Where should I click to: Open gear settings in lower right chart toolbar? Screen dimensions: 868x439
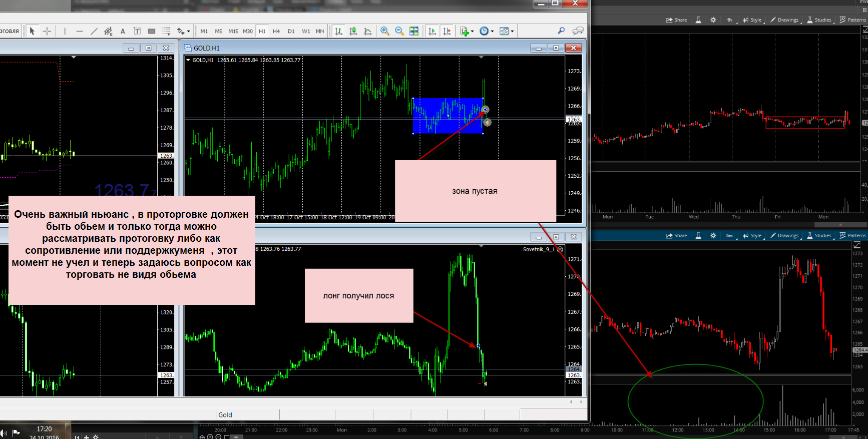pyautogui.click(x=713, y=236)
